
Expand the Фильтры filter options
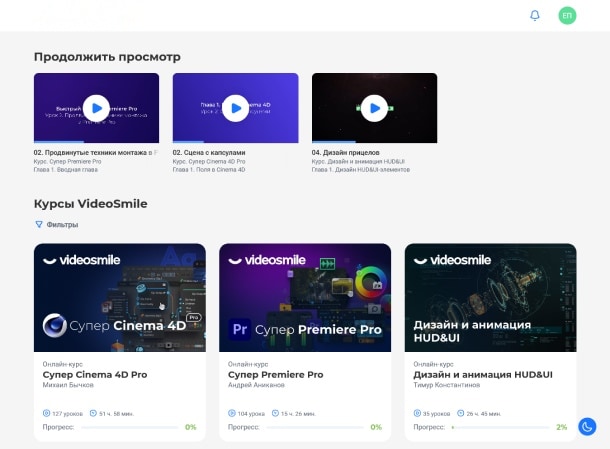point(62,225)
